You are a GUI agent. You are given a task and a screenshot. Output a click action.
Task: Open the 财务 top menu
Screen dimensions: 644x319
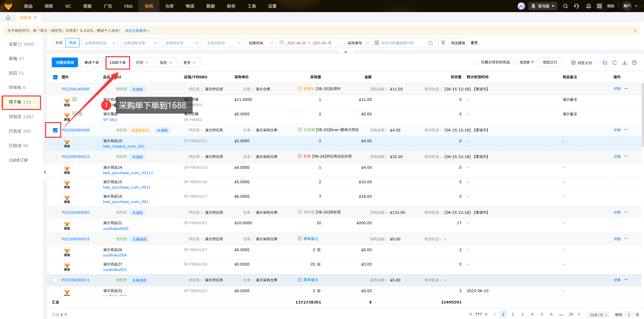coord(231,6)
